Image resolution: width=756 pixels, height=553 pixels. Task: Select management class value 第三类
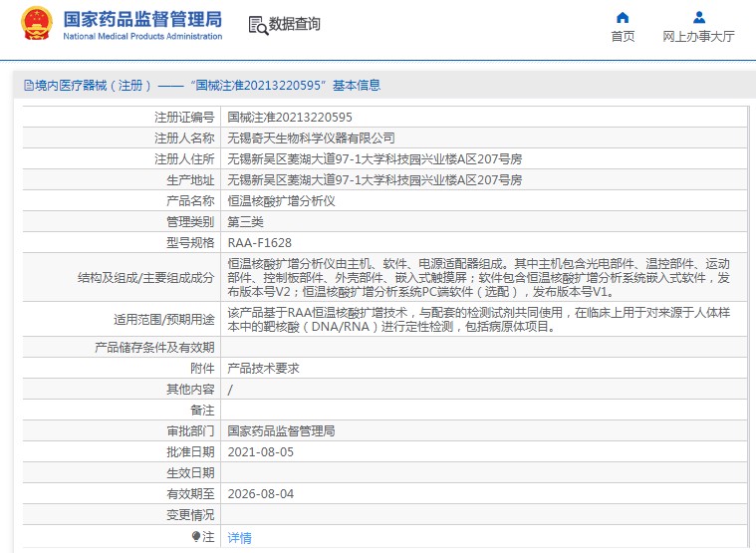(245, 222)
